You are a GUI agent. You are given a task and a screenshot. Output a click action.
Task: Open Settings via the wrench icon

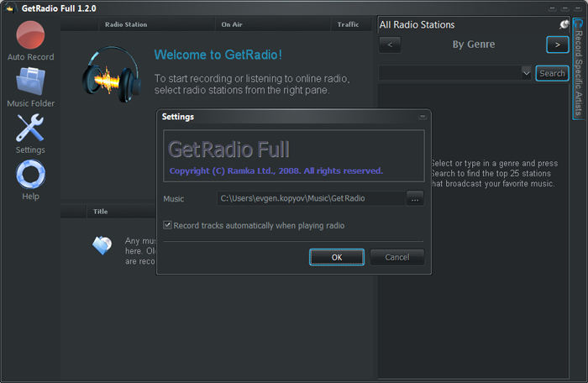pos(30,128)
